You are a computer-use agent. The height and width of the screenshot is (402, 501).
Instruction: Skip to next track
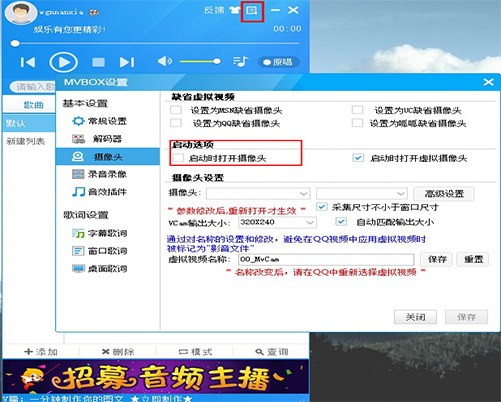pyautogui.click(x=127, y=62)
